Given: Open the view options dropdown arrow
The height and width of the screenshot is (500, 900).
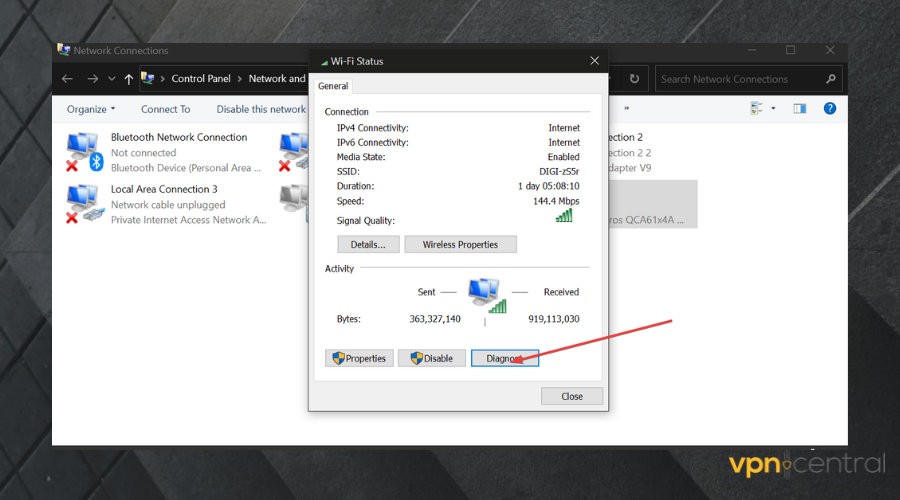Looking at the screenshot, I should [x=773, y=109].
